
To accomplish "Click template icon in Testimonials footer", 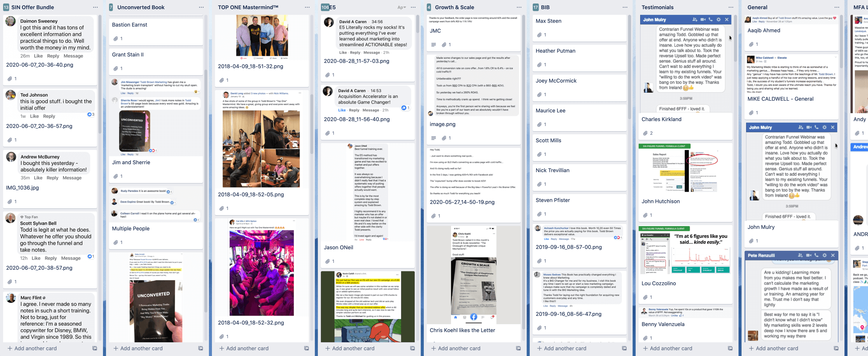I will point(730,348).
